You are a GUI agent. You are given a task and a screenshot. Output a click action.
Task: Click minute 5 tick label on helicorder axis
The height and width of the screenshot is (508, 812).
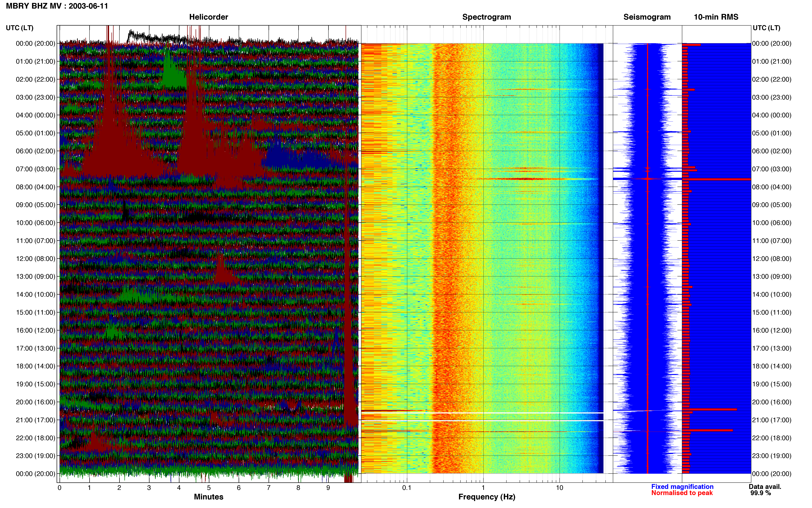click(x=209, y=487)
